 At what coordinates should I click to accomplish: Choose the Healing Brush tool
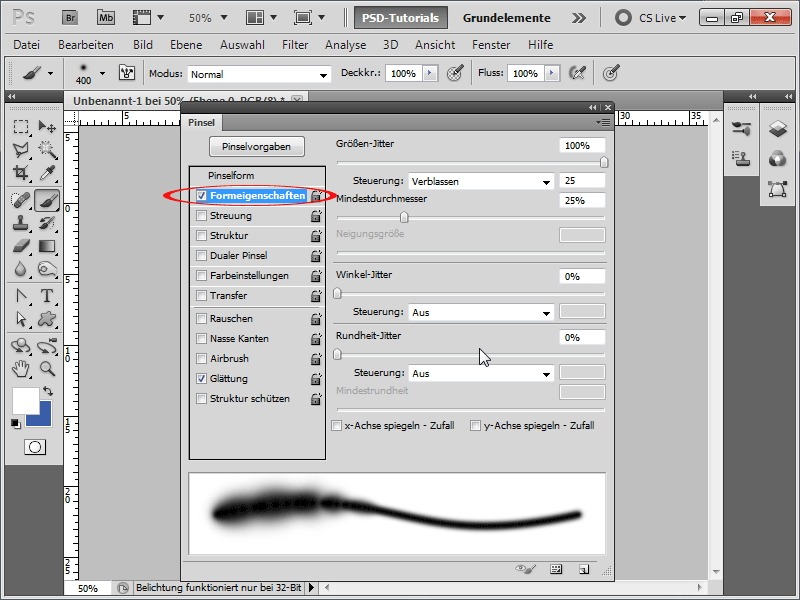(x=21, y=200)
